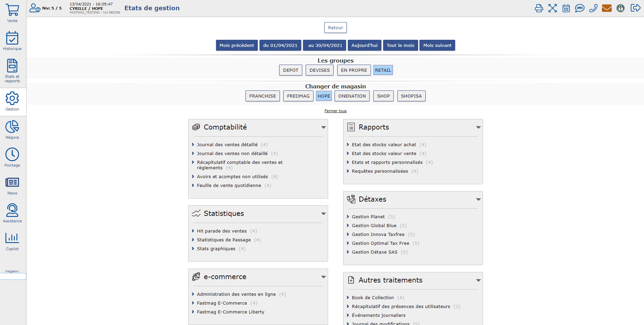This screenshot has height=325, width=644.
Task: Open Journal des ventes détaillé
Action: pyautogui.click(x=227, y=144)
